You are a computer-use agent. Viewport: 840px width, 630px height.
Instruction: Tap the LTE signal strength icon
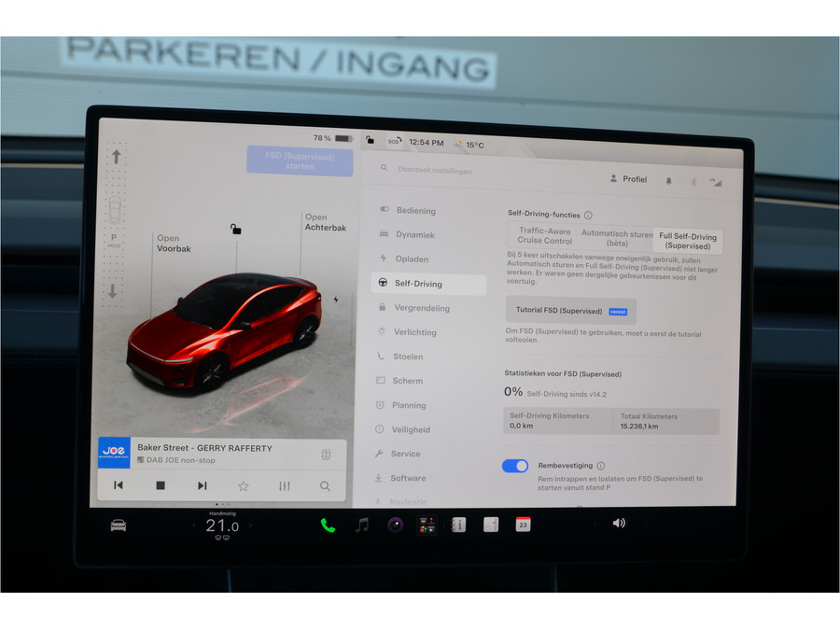[716, 183]
